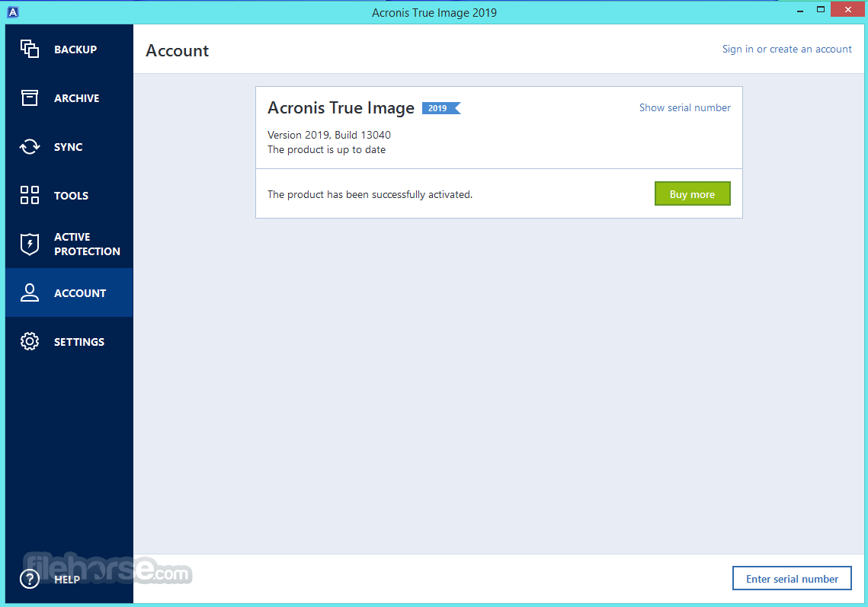Viewport: 868px width, 607px height.
Task: Click the Acronis app icon in title bar
Action: pos(13,11)
